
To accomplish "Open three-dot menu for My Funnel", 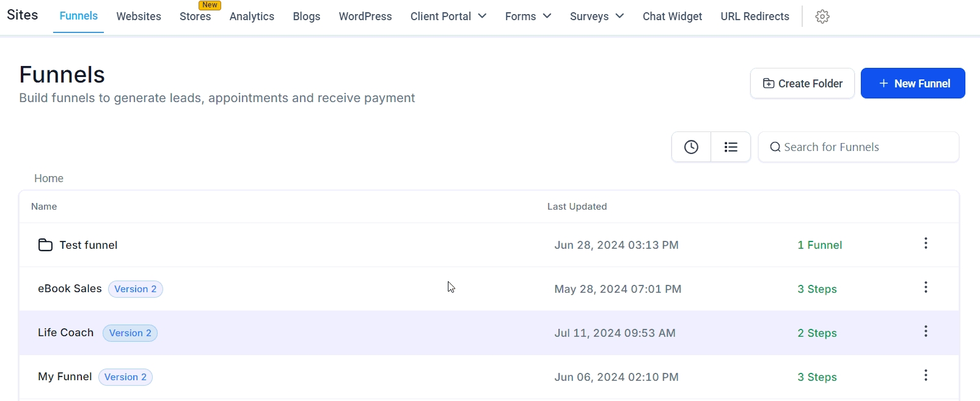I will click(x=926, y=375).
